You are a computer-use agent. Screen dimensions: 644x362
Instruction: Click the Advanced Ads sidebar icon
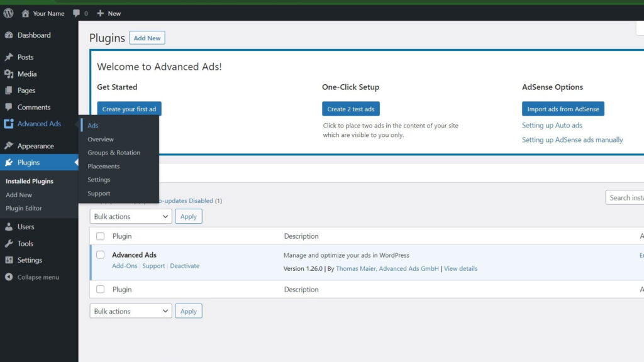[9, 124]
